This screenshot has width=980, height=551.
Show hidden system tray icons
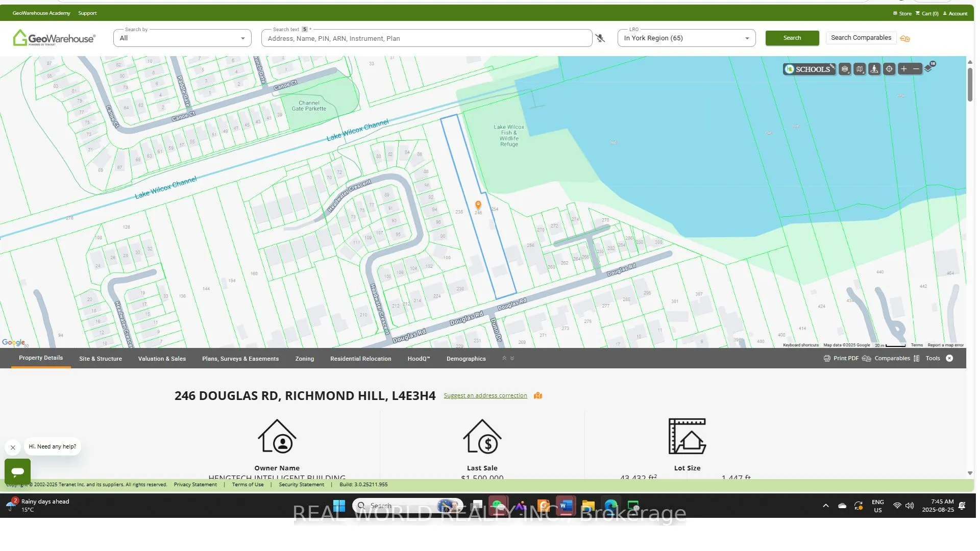point(825,506)
